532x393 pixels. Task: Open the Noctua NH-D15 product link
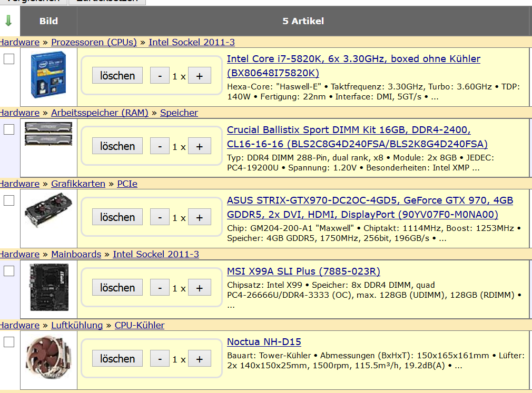[x=264, y=342]
